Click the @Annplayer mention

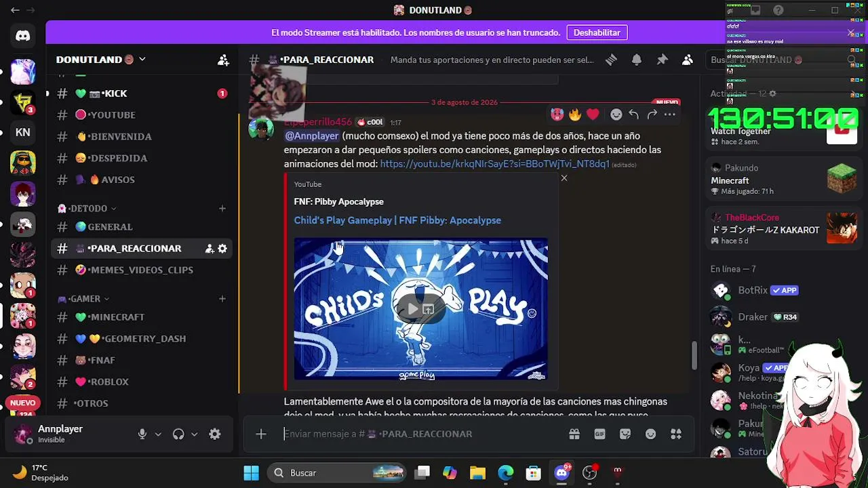(312, 136)
